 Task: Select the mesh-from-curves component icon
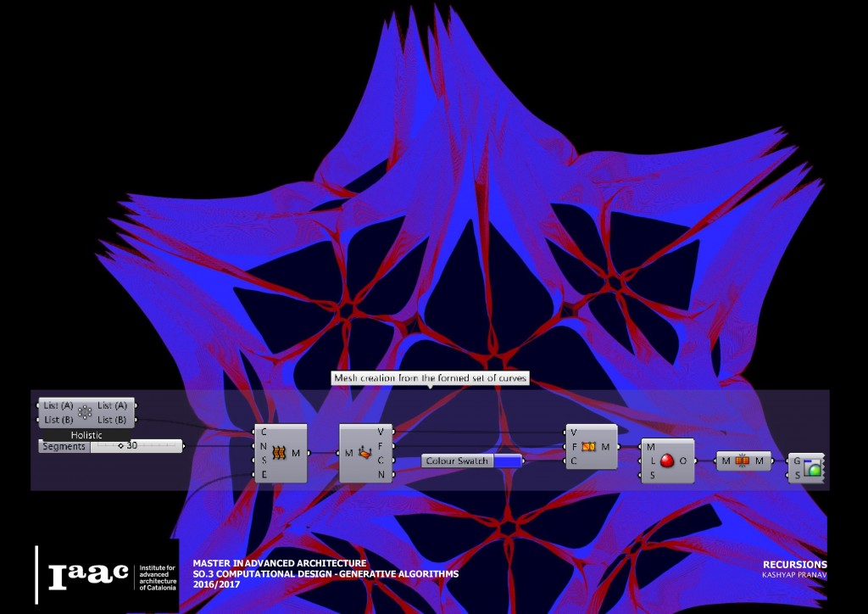click(279, 454)
